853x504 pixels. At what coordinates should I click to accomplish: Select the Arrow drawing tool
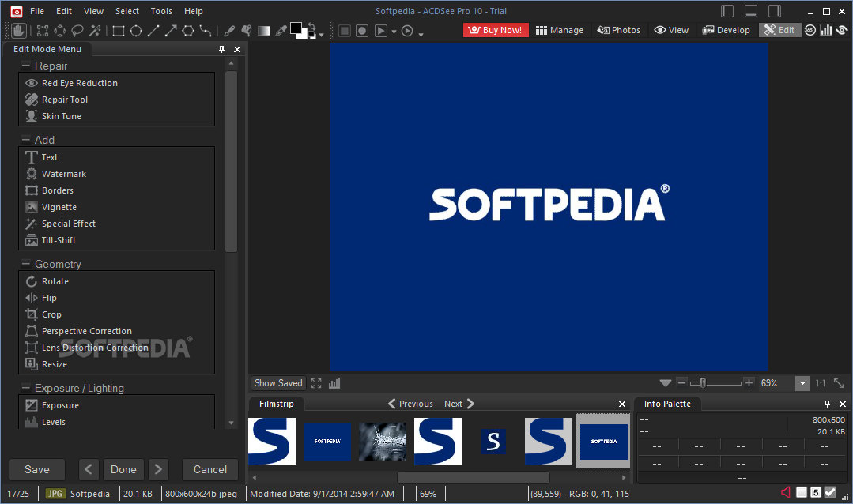click(171, 31)
